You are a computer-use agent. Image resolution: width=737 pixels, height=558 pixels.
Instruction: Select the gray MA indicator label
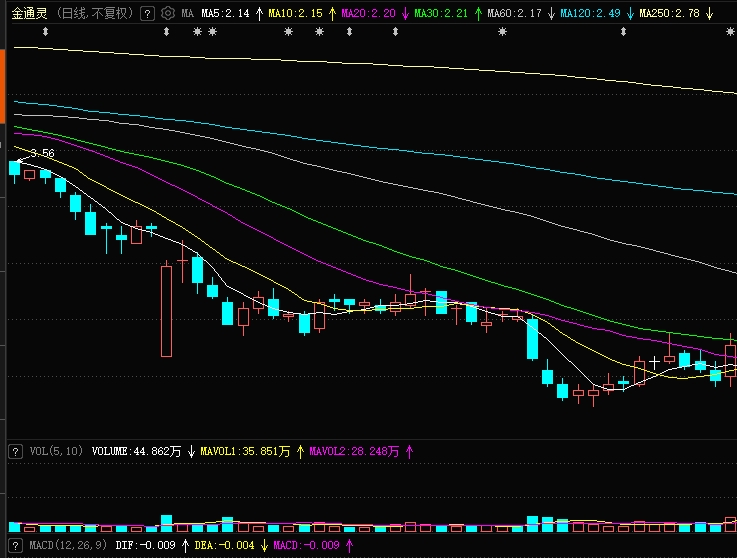click(188, 13)
